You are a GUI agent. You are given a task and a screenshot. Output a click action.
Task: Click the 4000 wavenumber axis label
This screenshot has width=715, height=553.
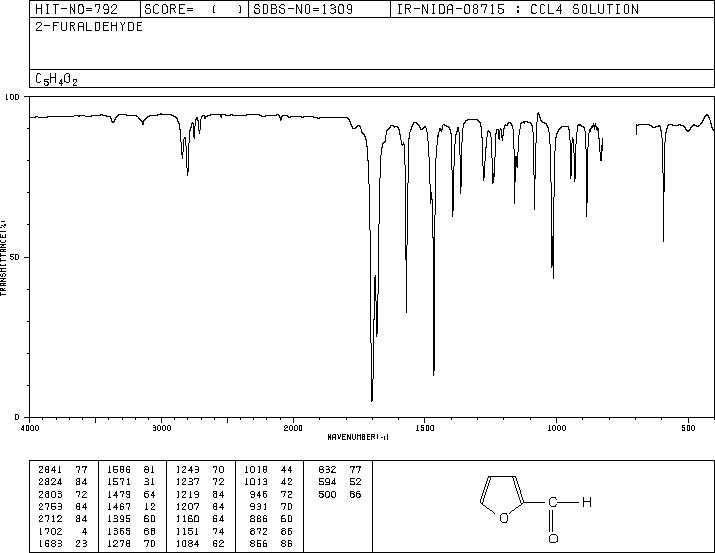[30, 428]
